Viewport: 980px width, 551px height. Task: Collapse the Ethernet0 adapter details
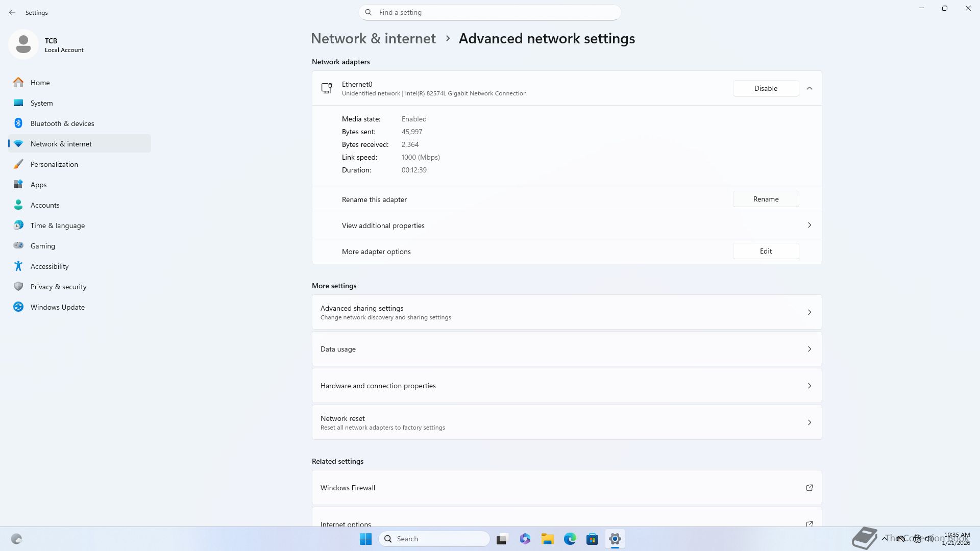809,88
